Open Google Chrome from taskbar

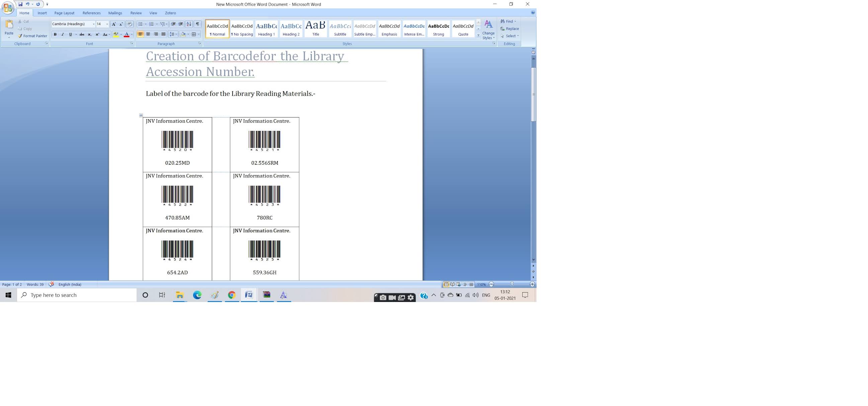[x=232, y=295]
